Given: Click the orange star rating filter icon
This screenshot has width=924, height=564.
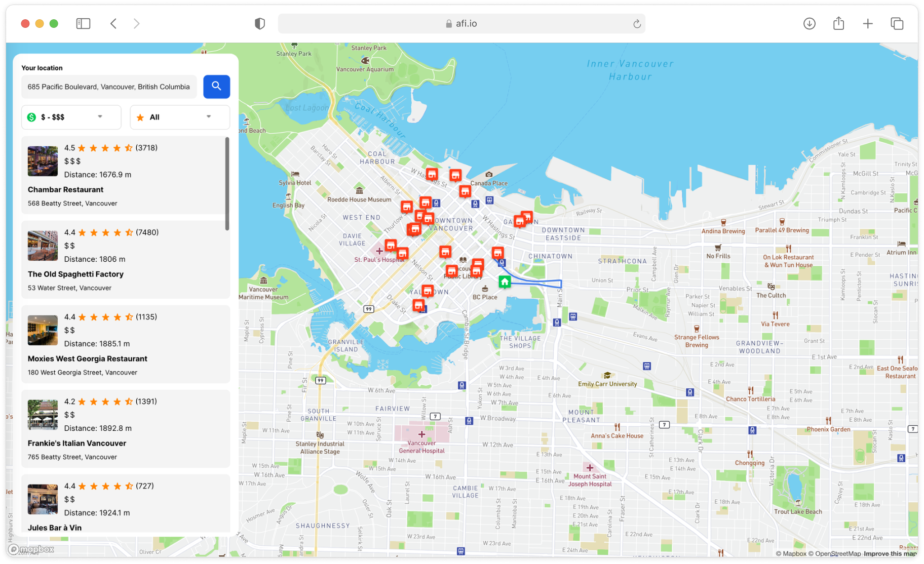Looking at the screenshot, I should (x=140, y=117).
